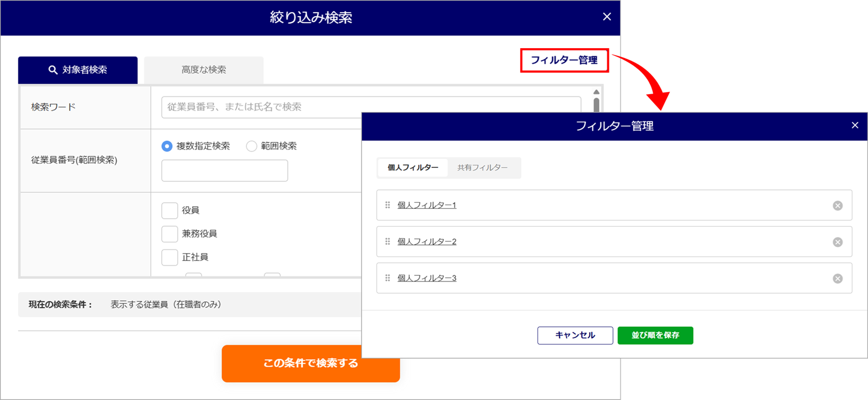
Task: Click delete icon for 個人フィルター1
Action: coord(838,206)
